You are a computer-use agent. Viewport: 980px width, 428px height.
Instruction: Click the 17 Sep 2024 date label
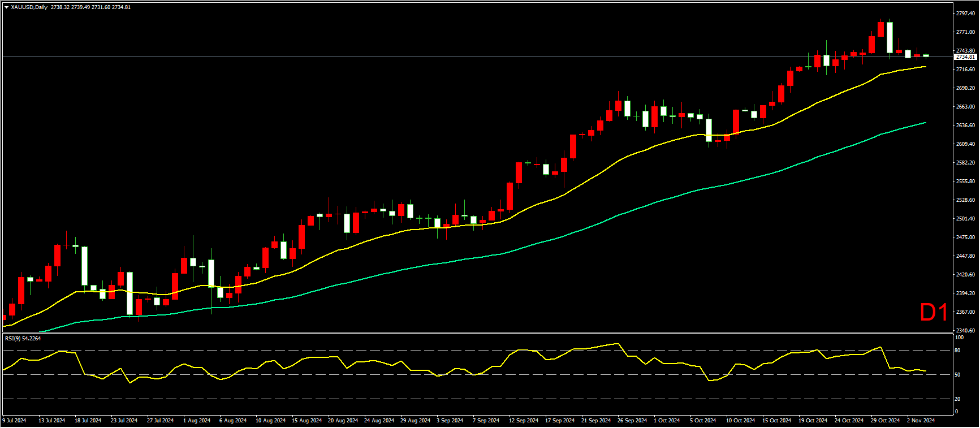[560, 421]
